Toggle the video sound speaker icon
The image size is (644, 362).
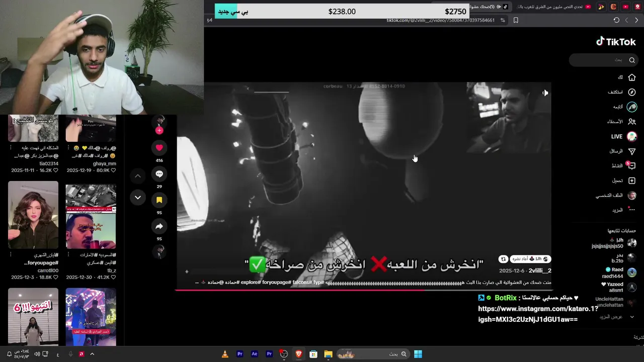pos(545,93)
